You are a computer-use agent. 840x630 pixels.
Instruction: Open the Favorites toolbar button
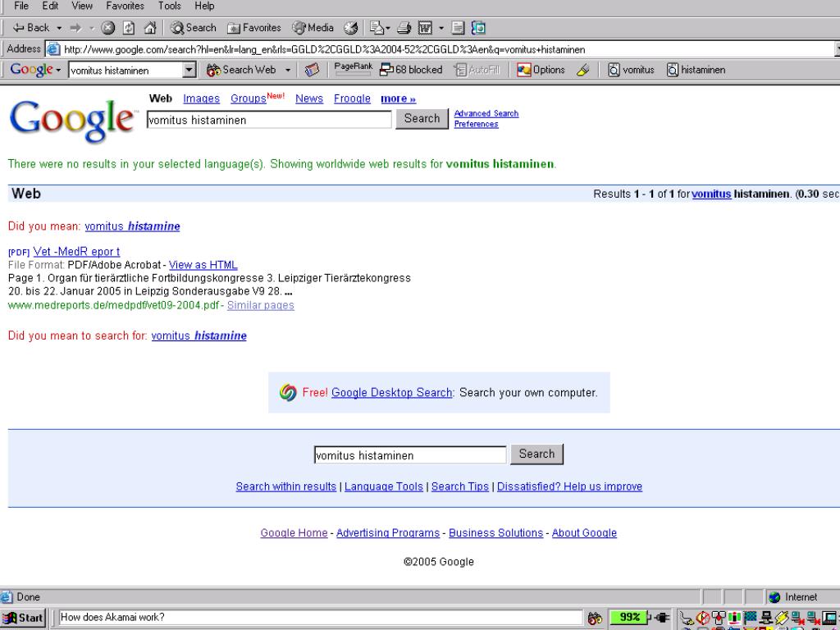point(254,28)
